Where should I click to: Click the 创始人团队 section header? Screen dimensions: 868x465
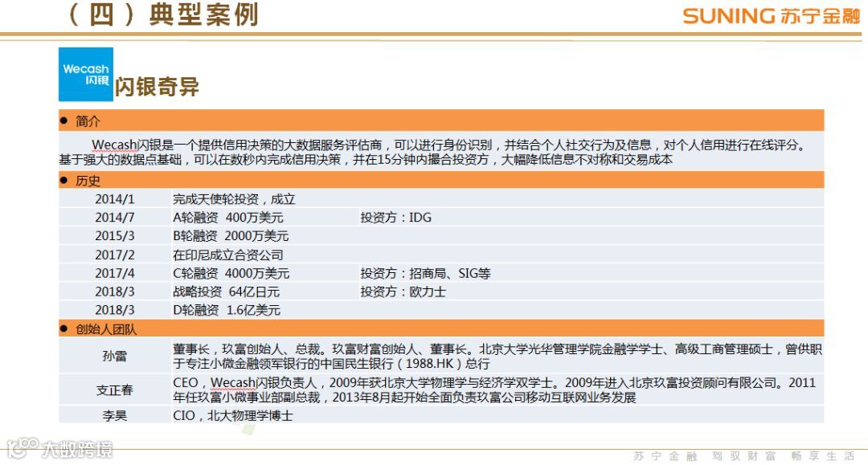[x=441, y=329]
